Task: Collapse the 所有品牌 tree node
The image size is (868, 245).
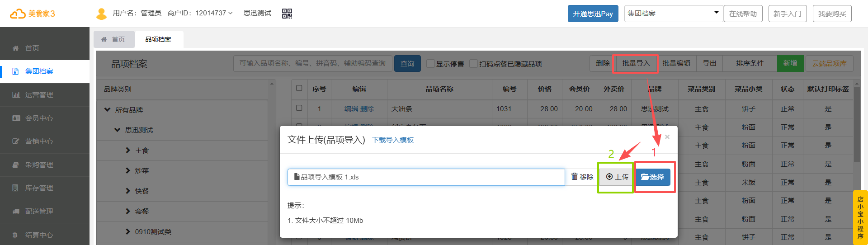Action: pos(107,110)
